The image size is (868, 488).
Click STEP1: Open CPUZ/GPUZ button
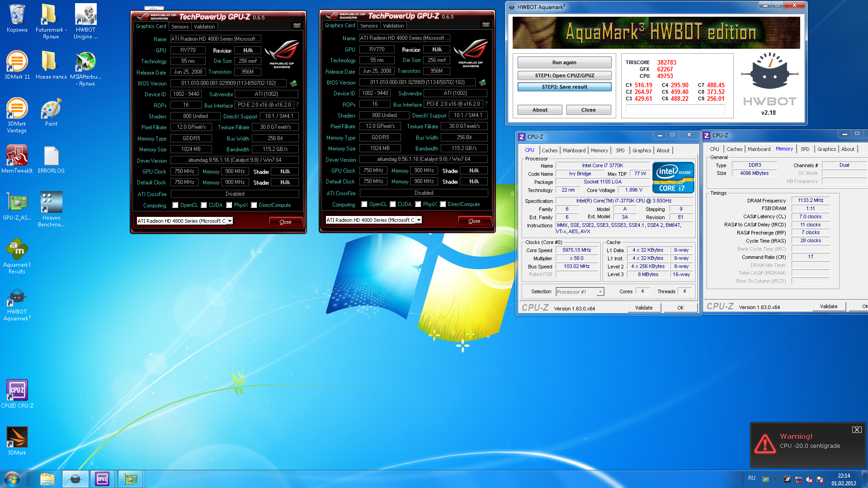point(564,75)
